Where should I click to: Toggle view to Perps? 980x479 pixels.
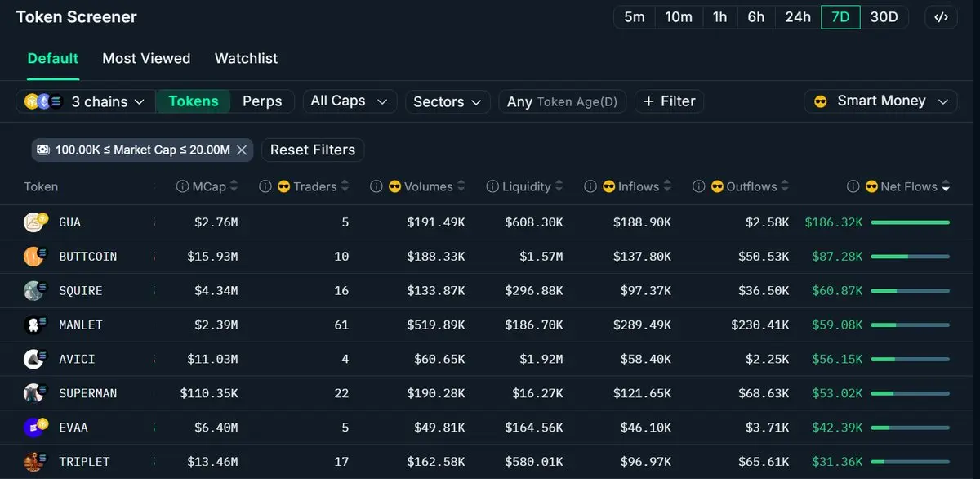click(x=262, y=101)
